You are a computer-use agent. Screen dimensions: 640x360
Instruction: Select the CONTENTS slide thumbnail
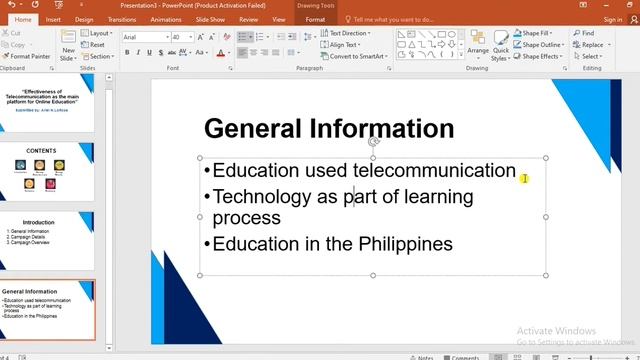[x=48, y=171]
